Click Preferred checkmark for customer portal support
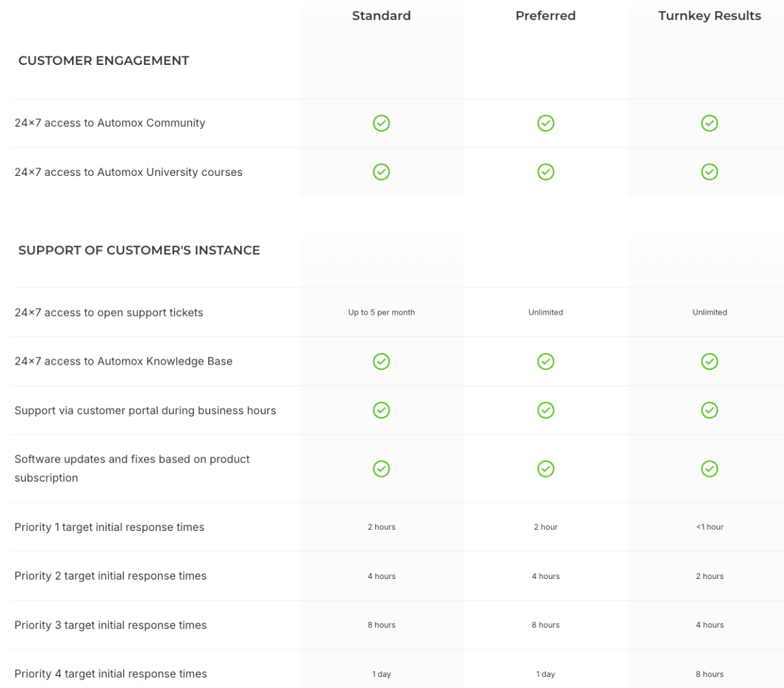This screenshot has width=784, height=688. point(546,410)
